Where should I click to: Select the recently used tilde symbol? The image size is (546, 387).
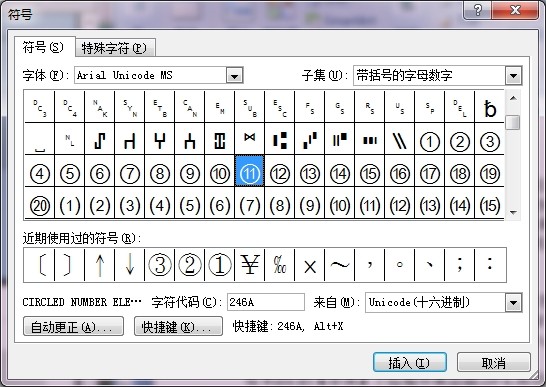pos(340,265)
